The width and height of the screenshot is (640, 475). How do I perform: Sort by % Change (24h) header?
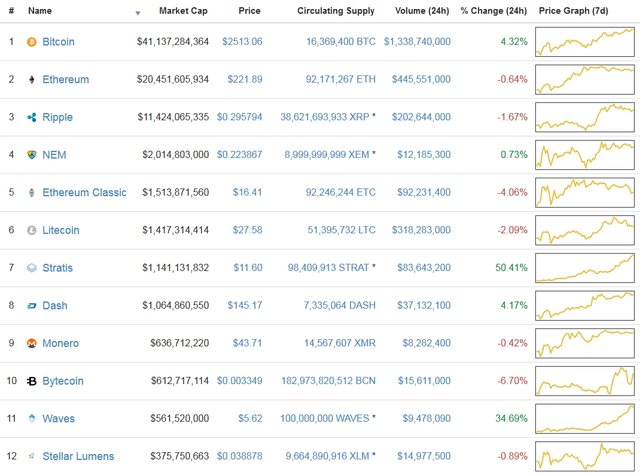[493, 11]
